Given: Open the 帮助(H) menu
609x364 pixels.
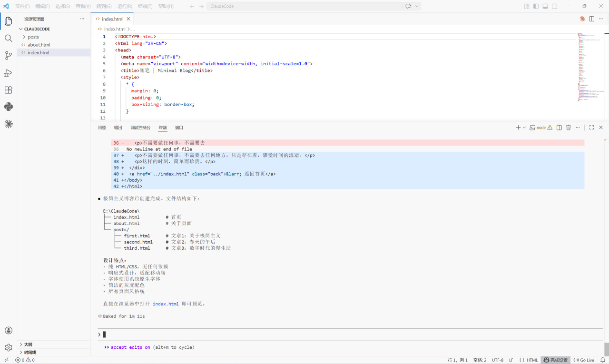Looking at the screenshot, I should (166, 6).
